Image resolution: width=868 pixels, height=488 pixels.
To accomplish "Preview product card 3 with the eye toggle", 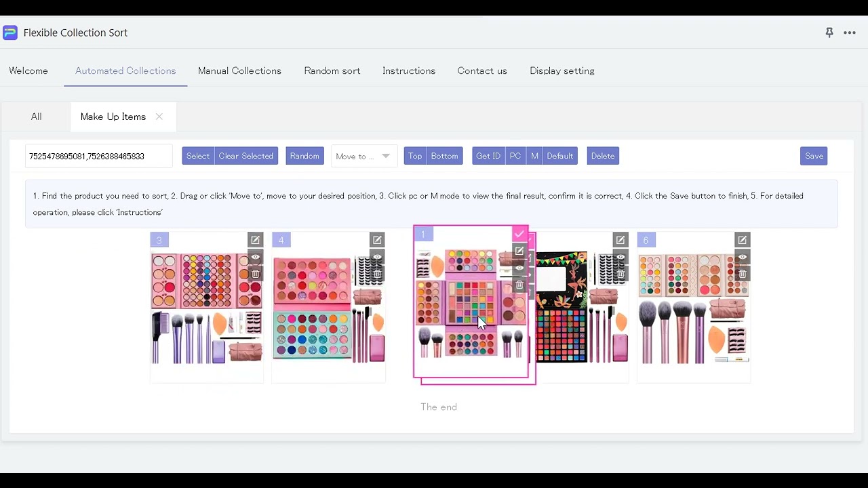I will tap(255, 257).
